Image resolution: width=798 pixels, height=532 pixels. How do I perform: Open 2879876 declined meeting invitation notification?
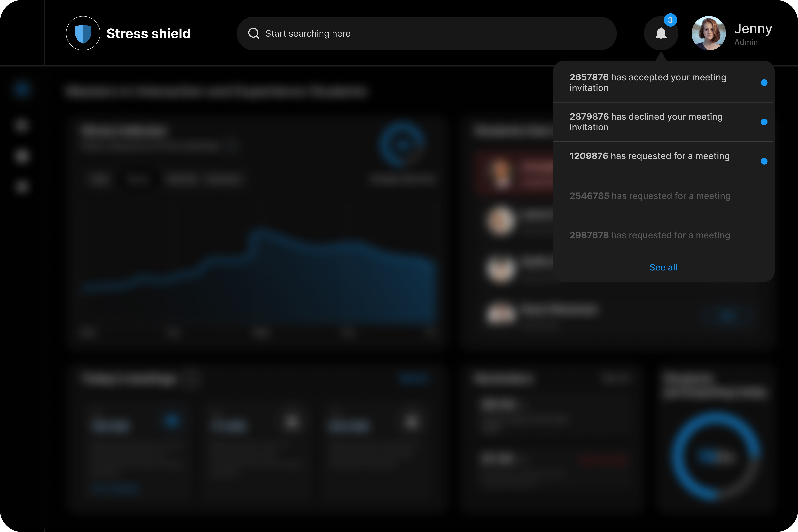click(x=646, y=122)
